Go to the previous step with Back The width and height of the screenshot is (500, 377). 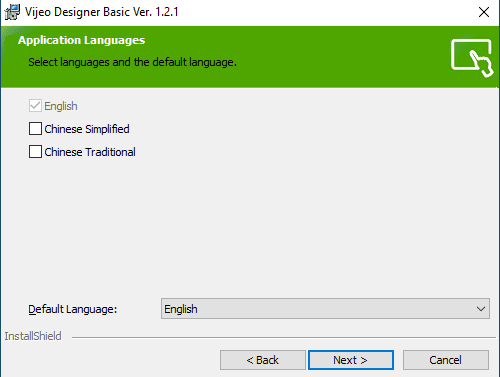coord(263,360)
